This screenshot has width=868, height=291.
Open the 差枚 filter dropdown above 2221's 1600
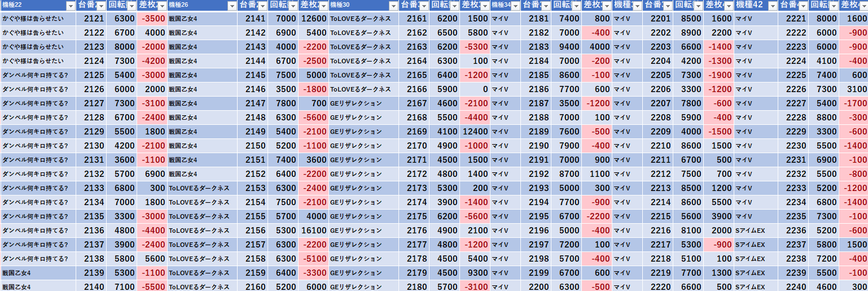point(863,6)
